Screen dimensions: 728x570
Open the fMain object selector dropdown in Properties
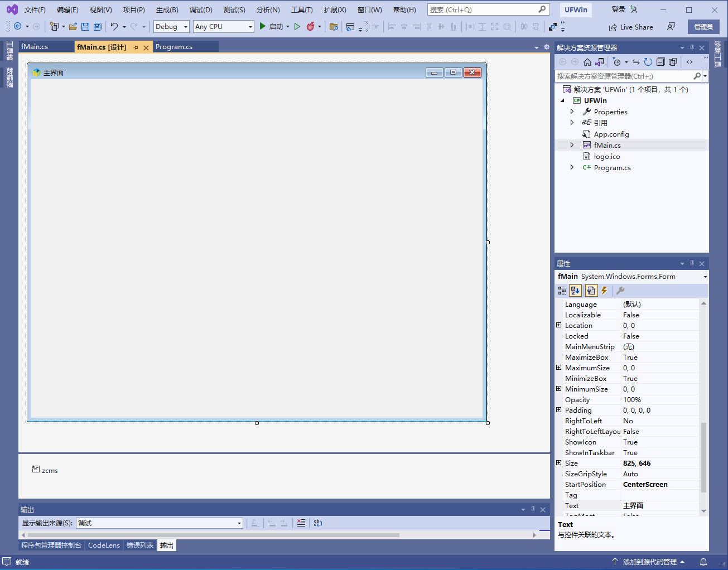[x=705, y=277]
